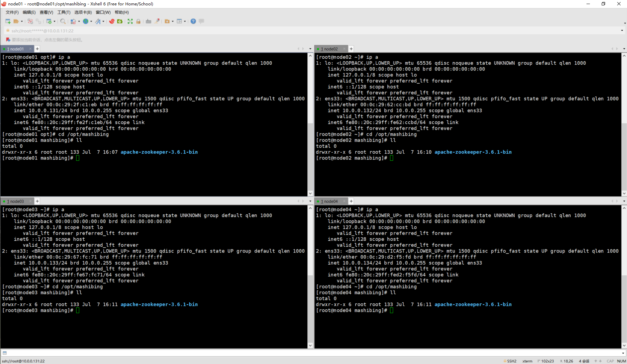This screenshot has height=364, width=627.
Task: Click apache-zookeeper-3.6.1-bin in node04 terminal
Action: coord(473,304)
